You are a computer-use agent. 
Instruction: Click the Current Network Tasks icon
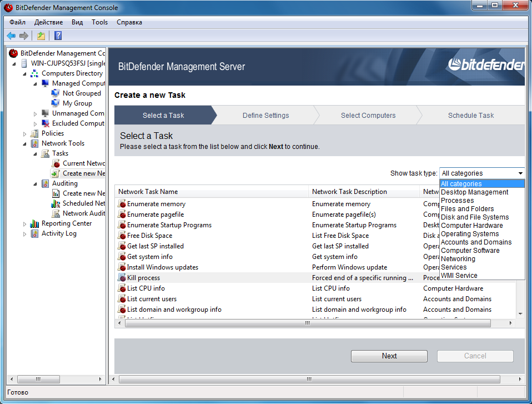pos(56,163)
